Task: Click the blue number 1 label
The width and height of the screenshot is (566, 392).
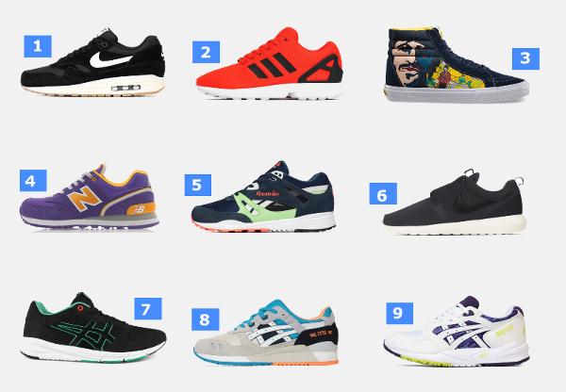Action: click(38, 46)
